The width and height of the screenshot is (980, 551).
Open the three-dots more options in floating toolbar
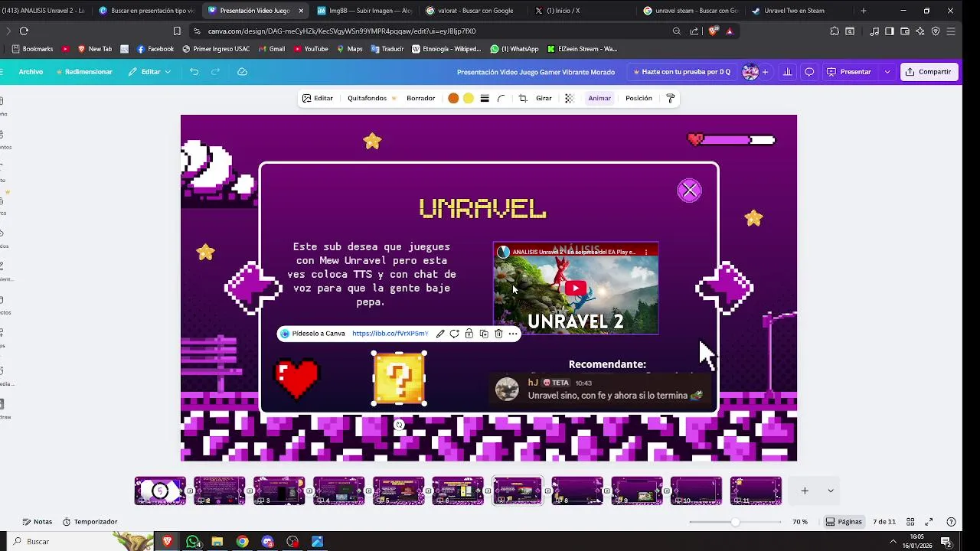click(x=513, y=334)
